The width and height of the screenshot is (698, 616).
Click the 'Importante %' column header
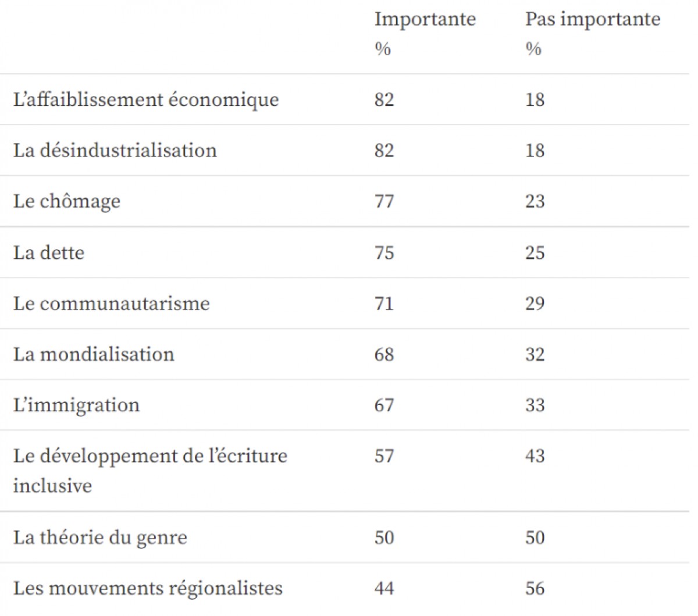click(425, 34)
